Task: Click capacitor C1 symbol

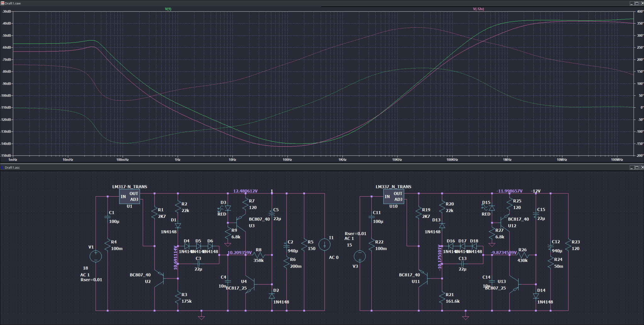Action: tap(108, 217)
